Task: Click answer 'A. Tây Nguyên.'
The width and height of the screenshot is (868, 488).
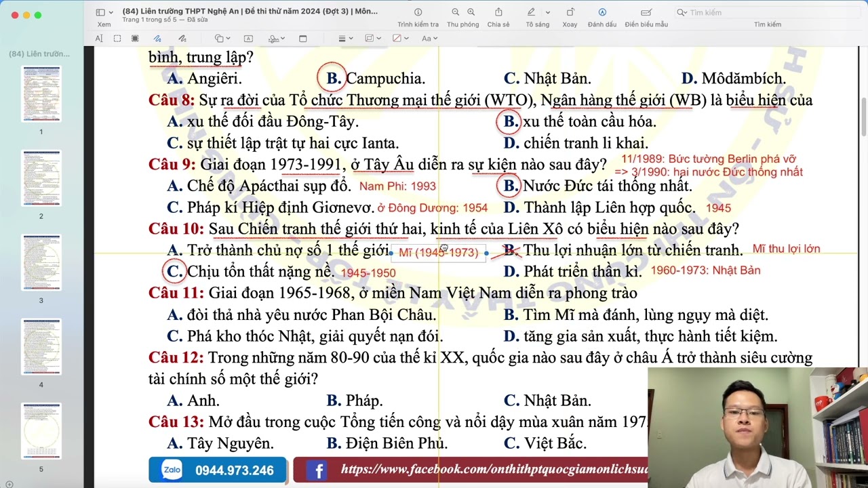Action: click(x=220, y=443)
